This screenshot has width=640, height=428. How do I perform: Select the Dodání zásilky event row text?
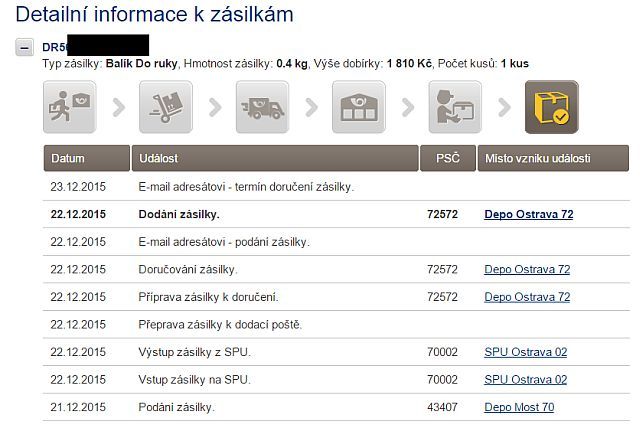coord(179,214)
